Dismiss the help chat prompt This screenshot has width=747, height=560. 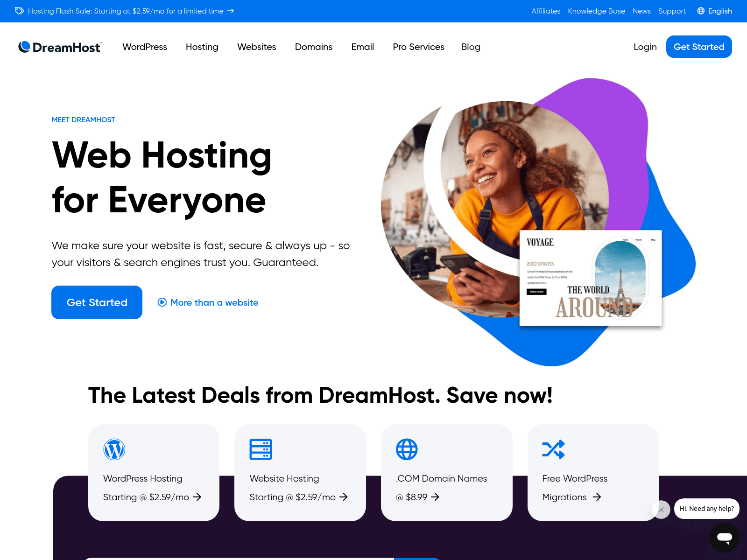(x=661, y=510)
